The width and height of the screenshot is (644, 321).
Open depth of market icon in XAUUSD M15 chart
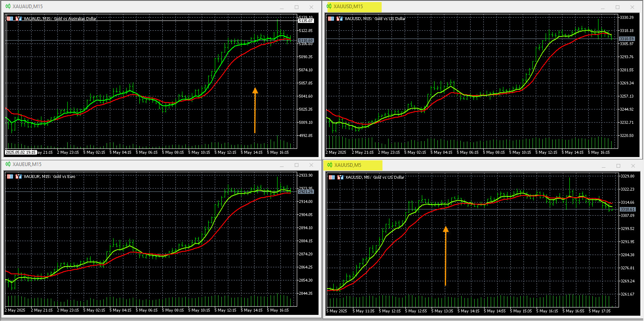pos(339,18)
